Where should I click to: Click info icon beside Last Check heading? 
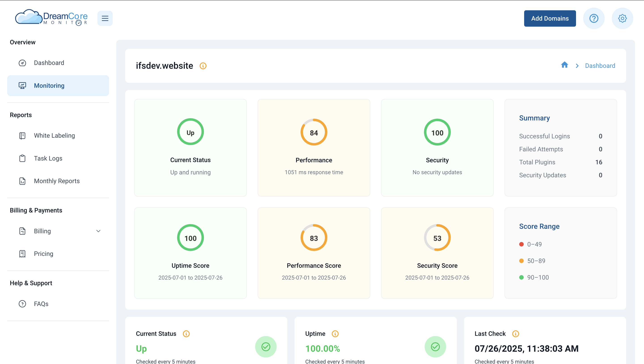pos(515,334)
